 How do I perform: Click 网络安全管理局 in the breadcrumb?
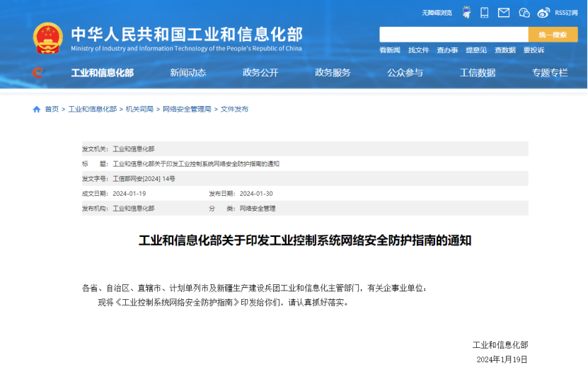point(187,110)
